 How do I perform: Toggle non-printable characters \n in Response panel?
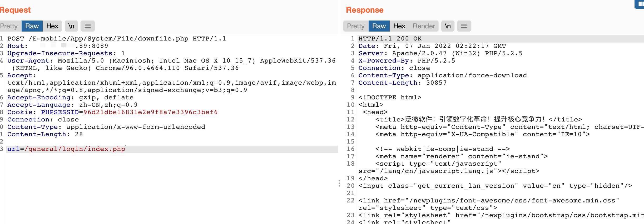click(x=448, y=26)
